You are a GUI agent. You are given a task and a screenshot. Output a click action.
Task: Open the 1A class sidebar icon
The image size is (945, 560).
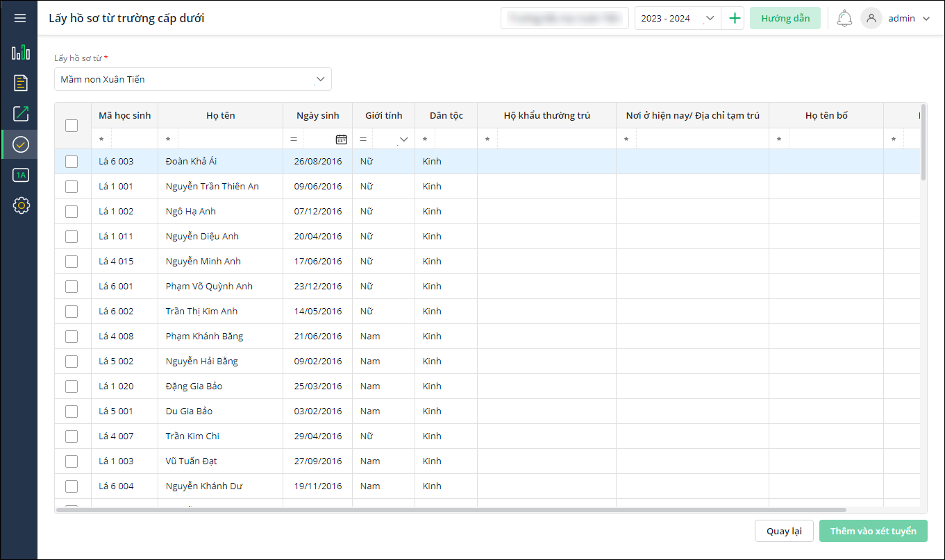(x=21, y=175)
